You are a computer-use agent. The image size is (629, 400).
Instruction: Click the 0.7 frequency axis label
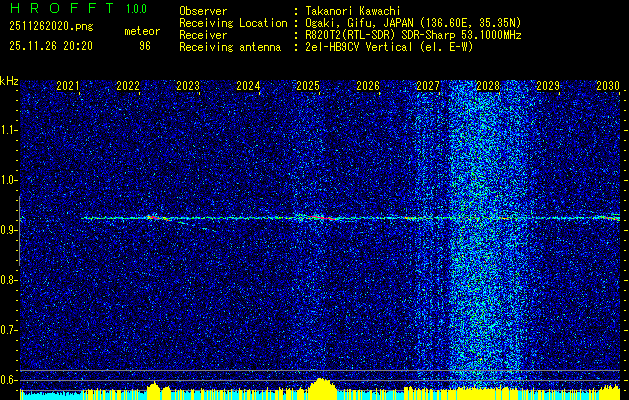7,330
